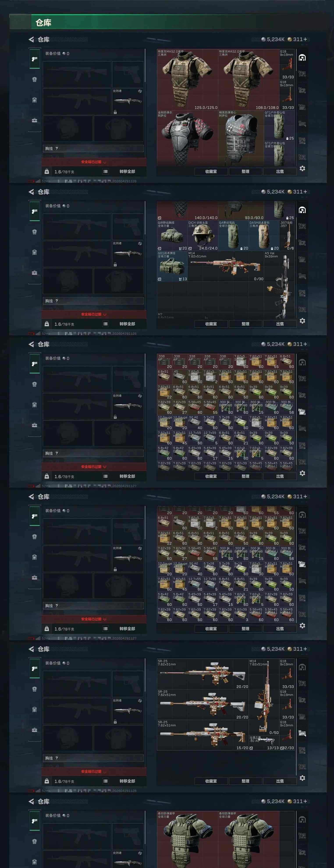Click back arrow next to 仓库 above 泰坦防弹装甲
334x868 pixels.
pos(31,801)
